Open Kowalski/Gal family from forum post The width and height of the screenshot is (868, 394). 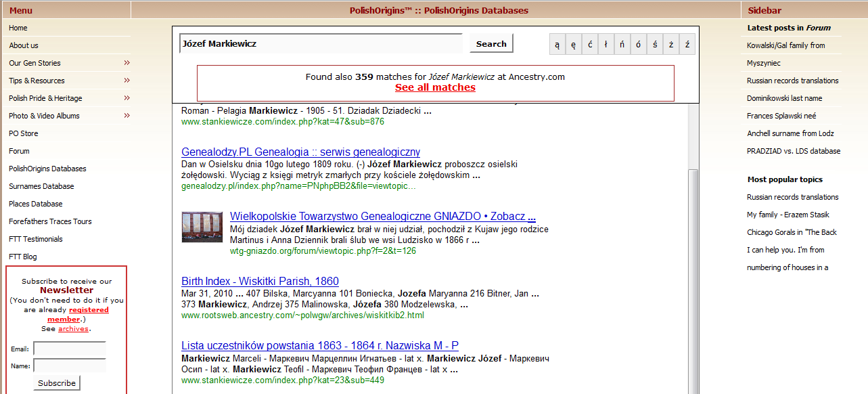tap(786, 45)
